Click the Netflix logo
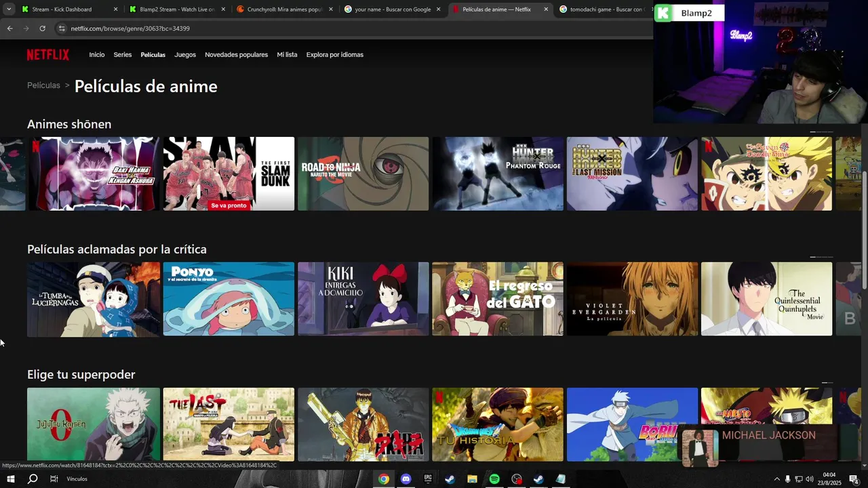This screenshot has width=868, height=488. tap(48, 55)
